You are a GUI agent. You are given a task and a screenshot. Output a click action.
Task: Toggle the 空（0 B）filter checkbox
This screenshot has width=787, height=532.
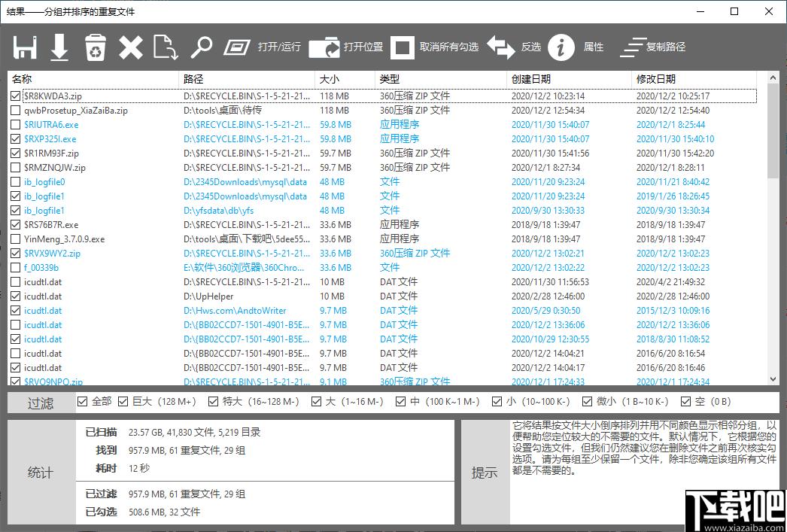(x=685, y=402)
